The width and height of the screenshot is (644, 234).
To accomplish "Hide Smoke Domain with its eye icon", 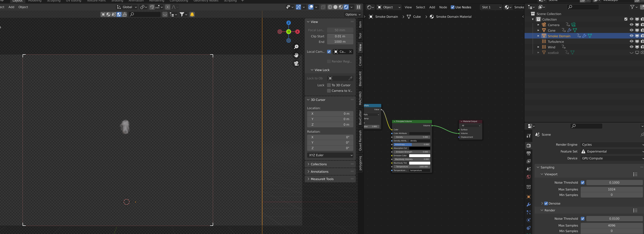I will pos(631,36).
